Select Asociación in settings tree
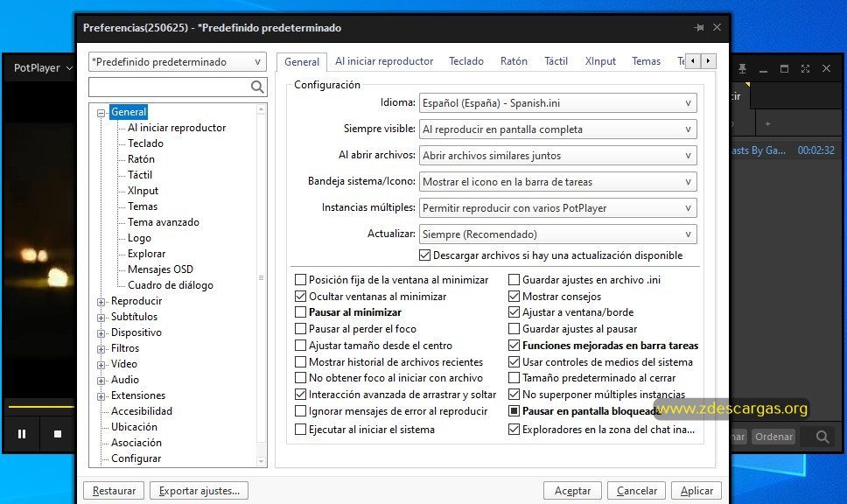 coord(136,443)
